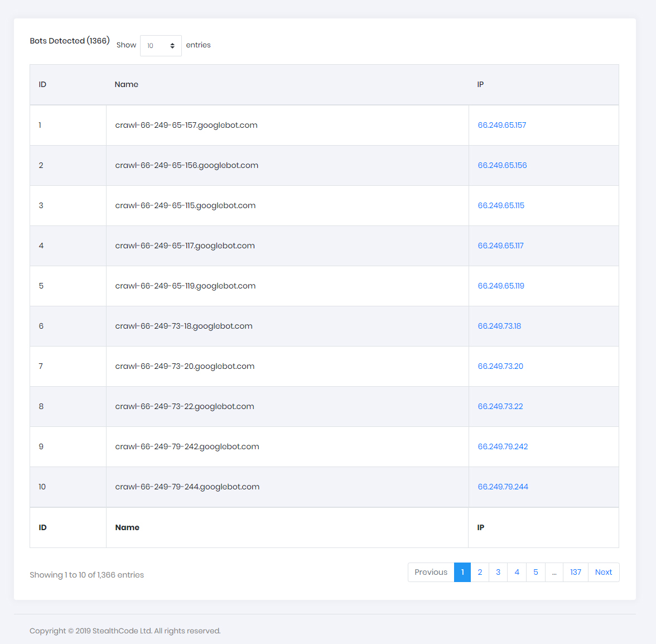Open IP link 66.249.73.22
Screen dimensions: 656x644
[x=500, y=406]
